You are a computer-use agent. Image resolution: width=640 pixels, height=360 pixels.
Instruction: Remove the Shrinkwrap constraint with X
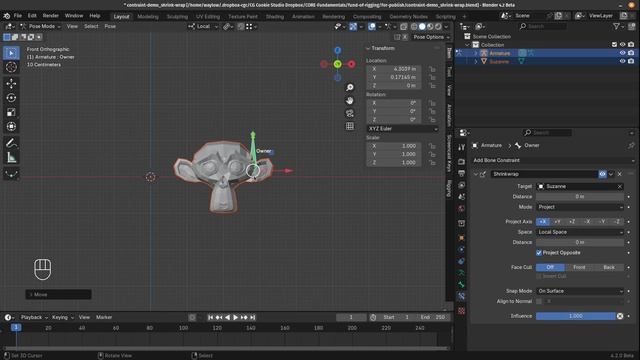[620, 174]
